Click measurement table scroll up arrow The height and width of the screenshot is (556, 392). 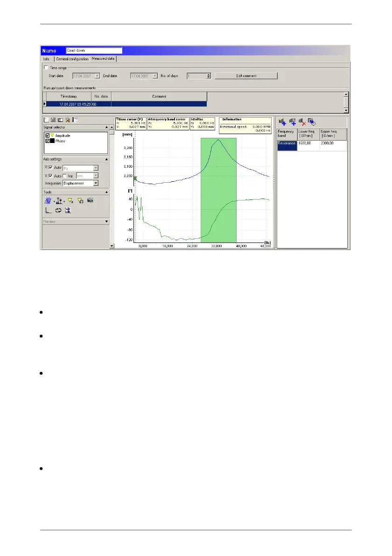pyautogui.click(x=346, y=94)
